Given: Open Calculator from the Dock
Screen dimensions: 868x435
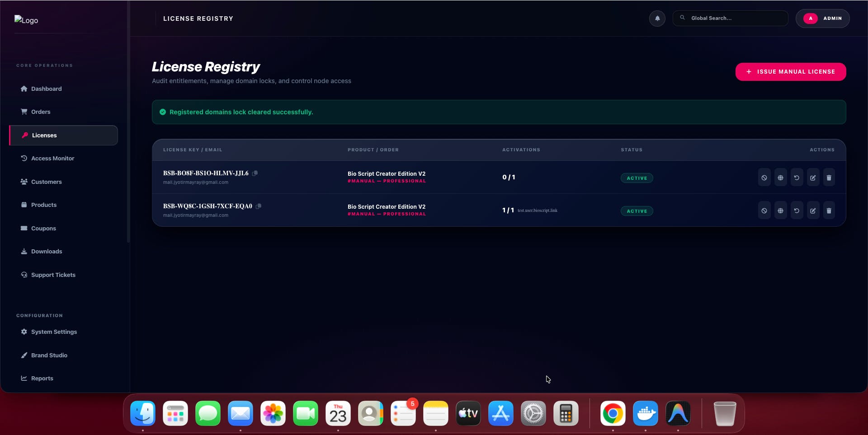Looking at the screenshot, I should (x=566, y=413).
